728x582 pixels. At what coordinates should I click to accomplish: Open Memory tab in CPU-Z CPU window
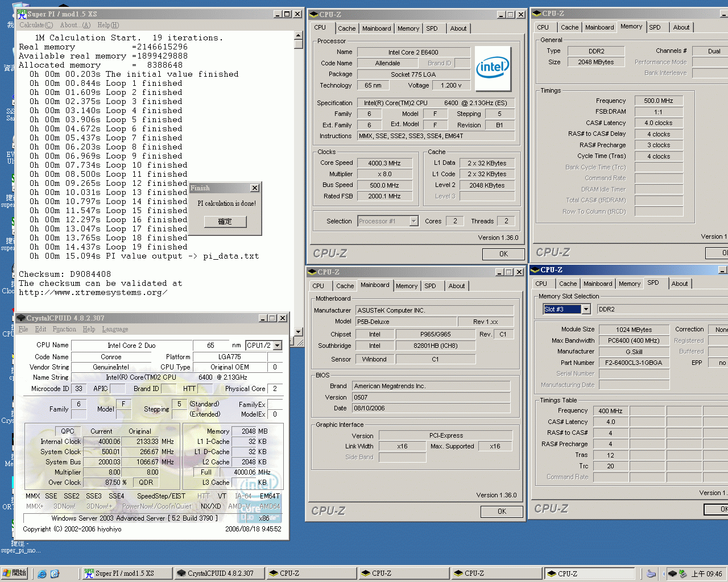pos(408,28)
